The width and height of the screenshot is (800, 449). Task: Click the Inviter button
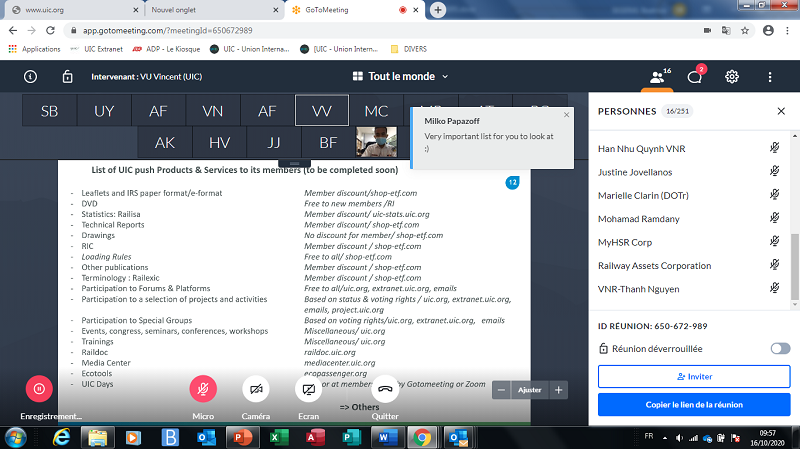point(694,377)
